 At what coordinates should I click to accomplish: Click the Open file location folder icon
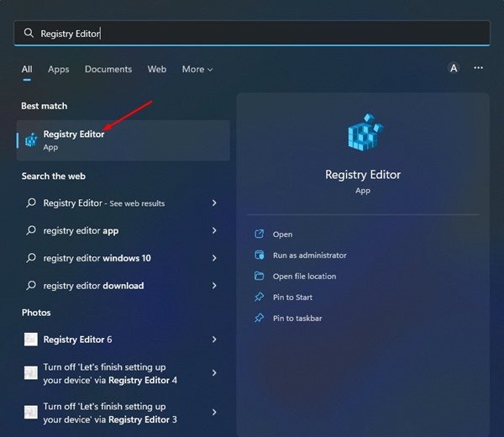(259, 276)
